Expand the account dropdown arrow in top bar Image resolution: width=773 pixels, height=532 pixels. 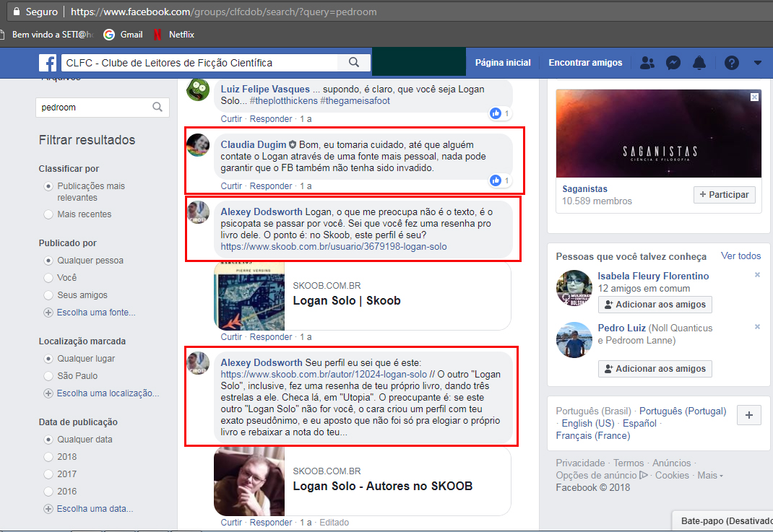[x=758, y=63]
